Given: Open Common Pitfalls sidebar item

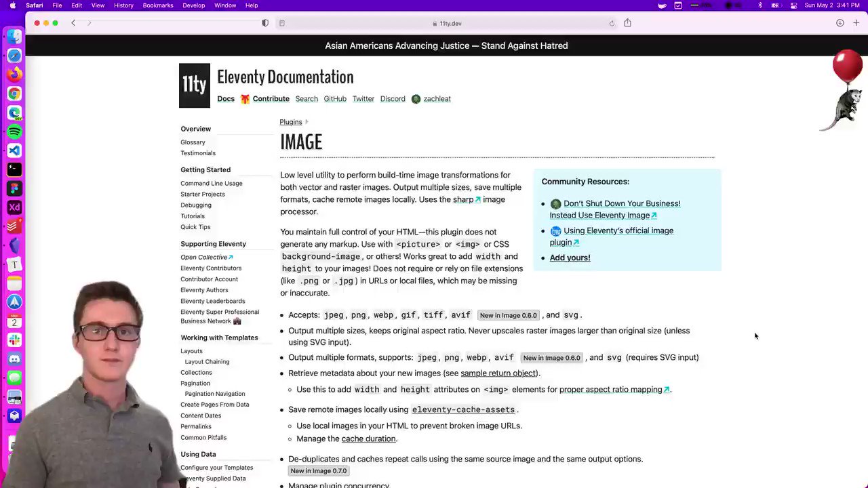Looking at the screenshot, I should click(203, 438).
